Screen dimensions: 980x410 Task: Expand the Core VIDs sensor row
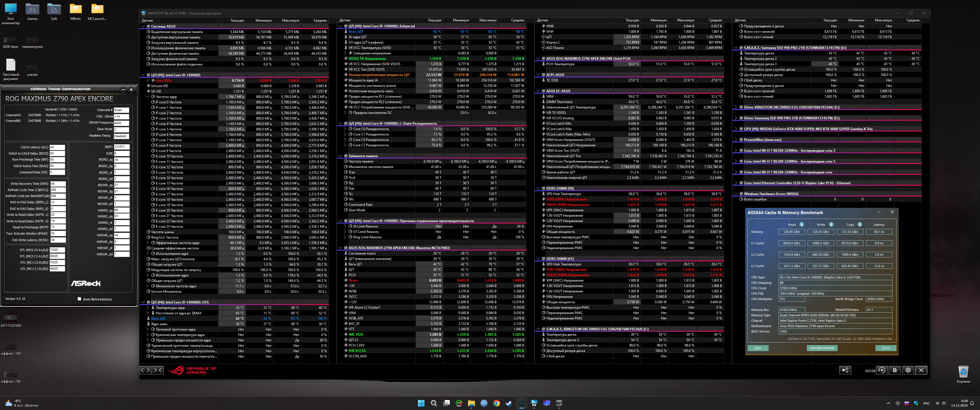click(148, 80)
